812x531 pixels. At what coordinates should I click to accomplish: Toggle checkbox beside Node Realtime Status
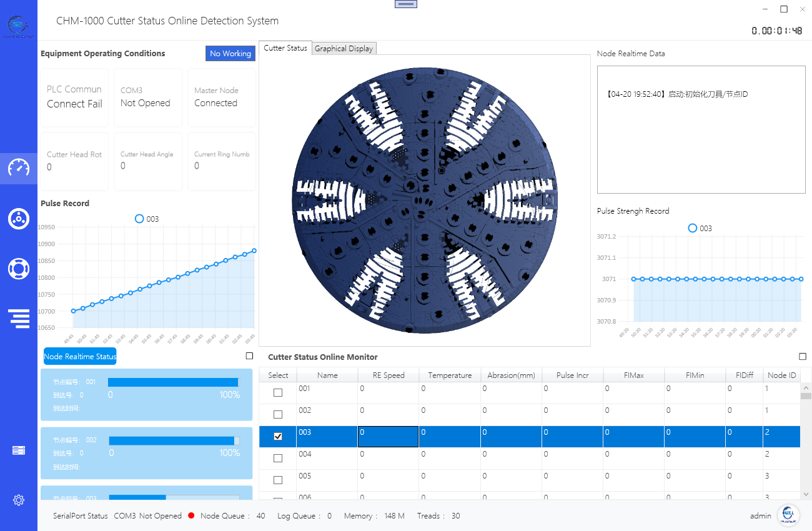point(250,356)
